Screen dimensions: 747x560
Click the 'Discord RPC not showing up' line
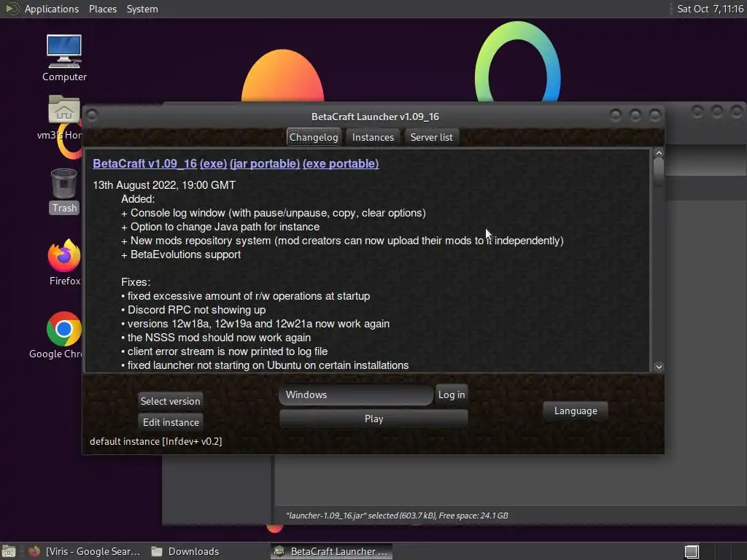[193, 310]
